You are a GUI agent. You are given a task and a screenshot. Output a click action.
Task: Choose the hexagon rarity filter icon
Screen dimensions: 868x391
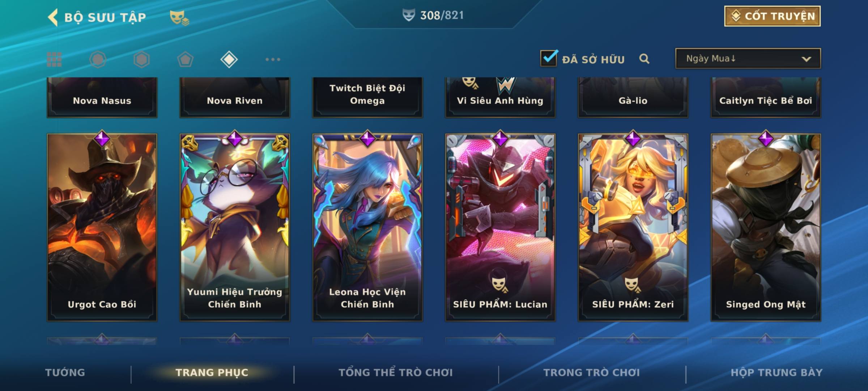coord(141,59)
